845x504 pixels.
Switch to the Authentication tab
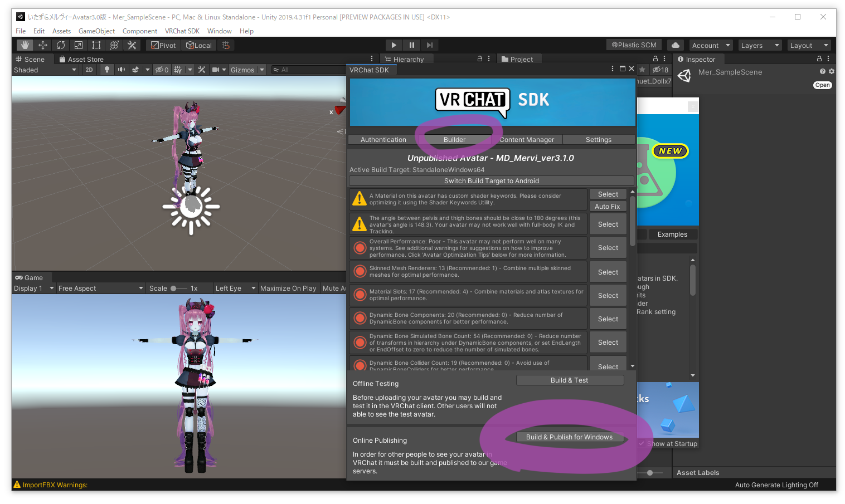point(383,140)
